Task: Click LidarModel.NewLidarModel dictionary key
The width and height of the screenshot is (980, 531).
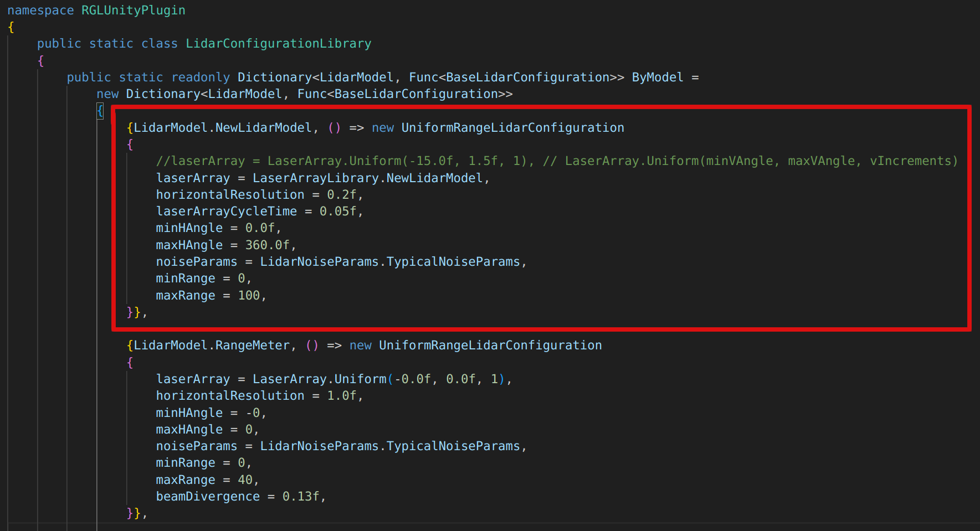Action: [x=223, y=128]
